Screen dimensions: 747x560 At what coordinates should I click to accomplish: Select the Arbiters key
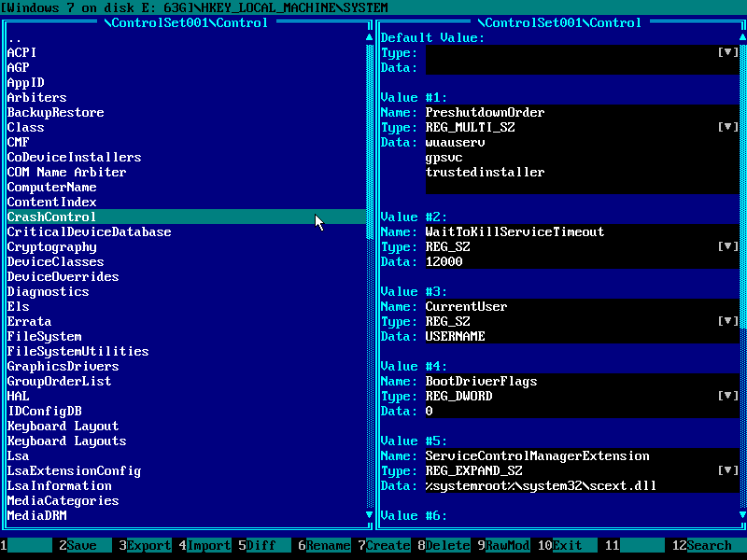point(186,97)
